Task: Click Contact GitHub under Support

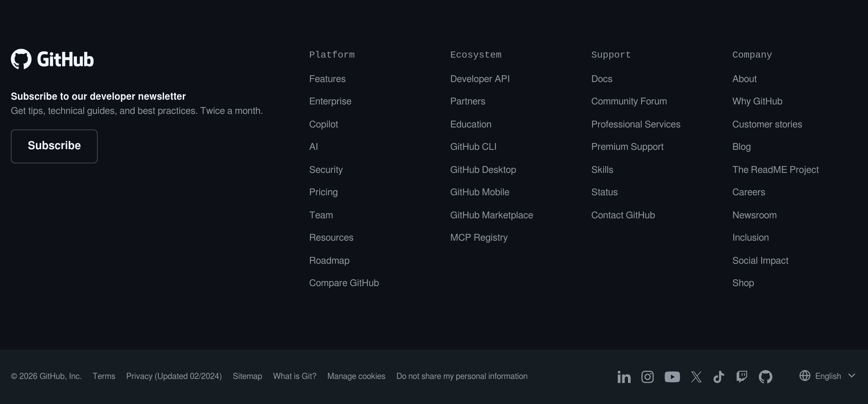Action: point(623,215)
